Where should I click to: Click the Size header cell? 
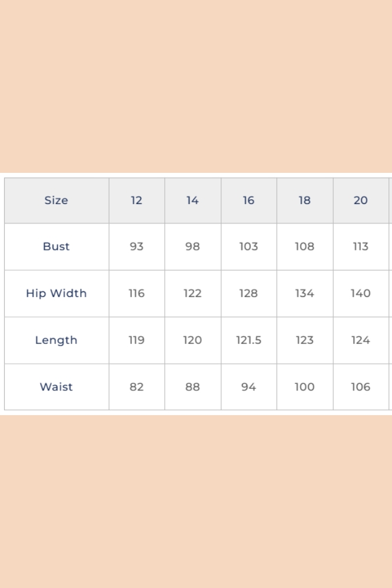pyautogui.click(x=56, y=201)
